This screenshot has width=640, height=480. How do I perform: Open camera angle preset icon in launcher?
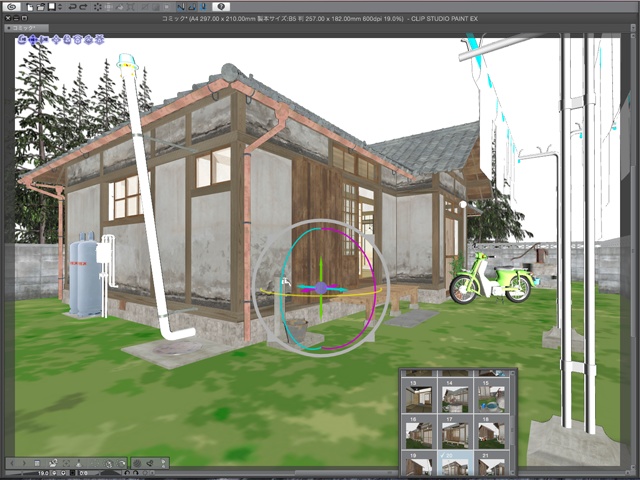tap(53, 463)
